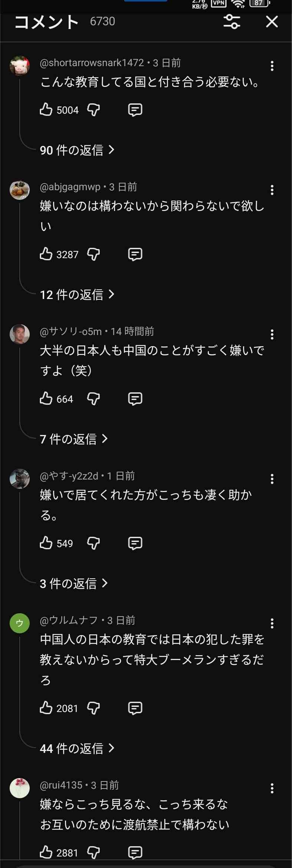
Task: Dislike the comment by @abjgagmwp
Action: (93, 254)
